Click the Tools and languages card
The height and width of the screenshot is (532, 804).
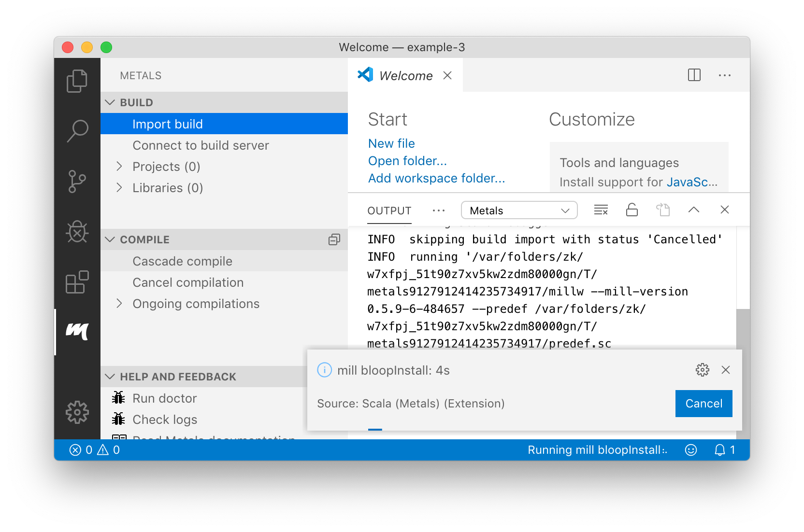click(x=639, y=168)
